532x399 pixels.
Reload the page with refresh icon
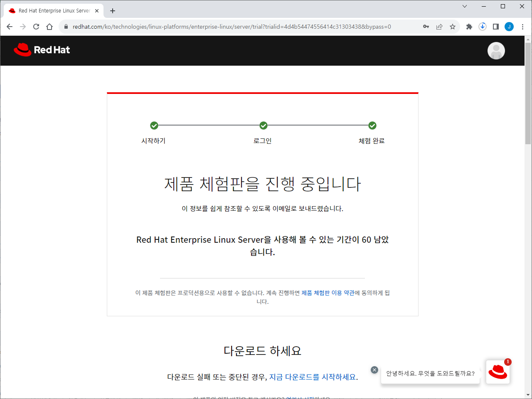(x=36, y=27)
